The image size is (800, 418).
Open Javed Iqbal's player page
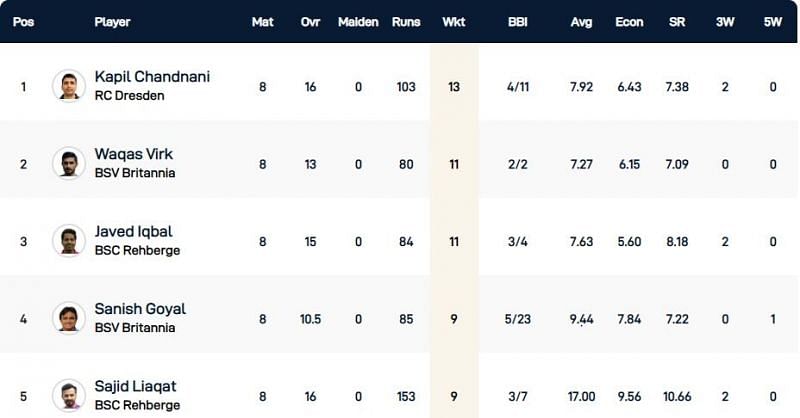point(133,231)
